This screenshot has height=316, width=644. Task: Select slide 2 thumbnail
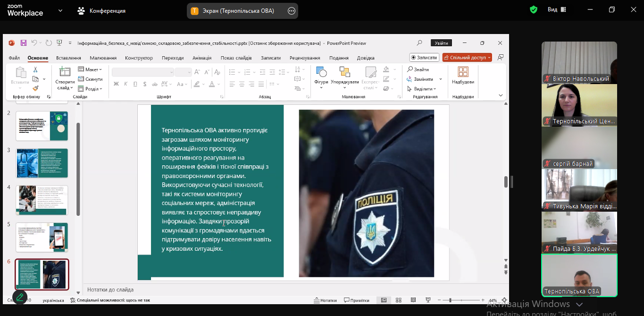[x=42, y=126]
